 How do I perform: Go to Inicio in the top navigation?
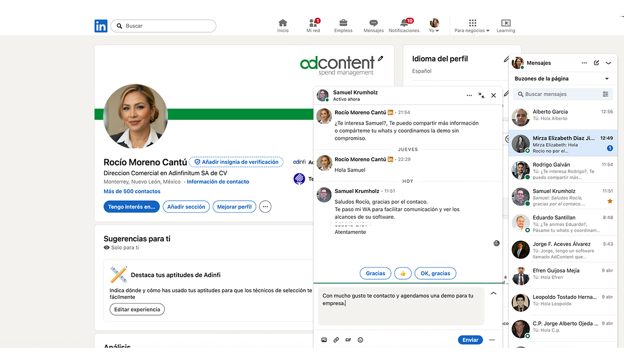283,26
